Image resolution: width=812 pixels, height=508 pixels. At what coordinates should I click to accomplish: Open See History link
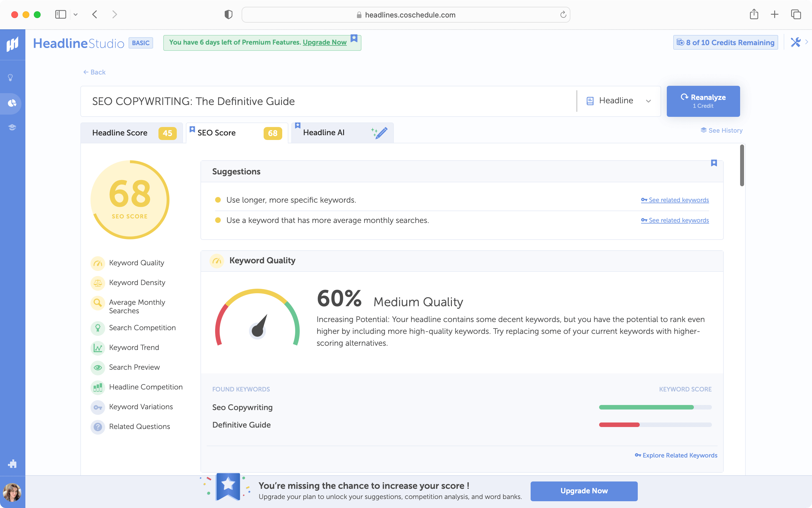coord(721,130)
